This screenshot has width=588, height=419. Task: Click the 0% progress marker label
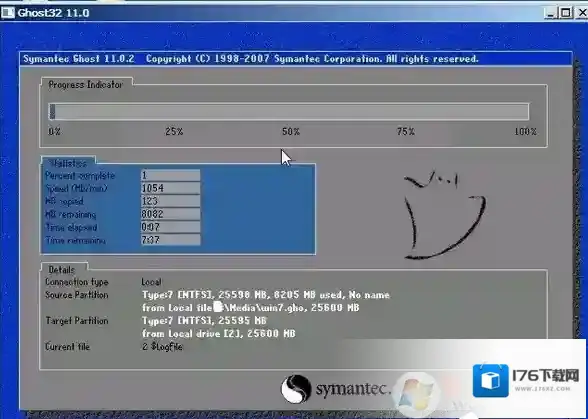(54, 132)
